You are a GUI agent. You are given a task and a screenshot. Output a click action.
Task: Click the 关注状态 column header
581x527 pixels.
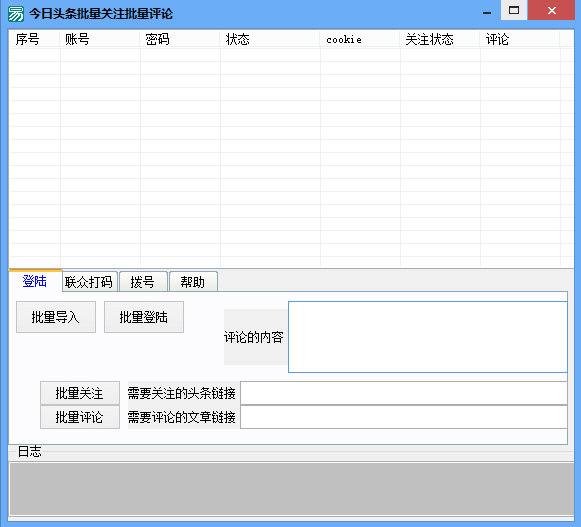(440, 39)
